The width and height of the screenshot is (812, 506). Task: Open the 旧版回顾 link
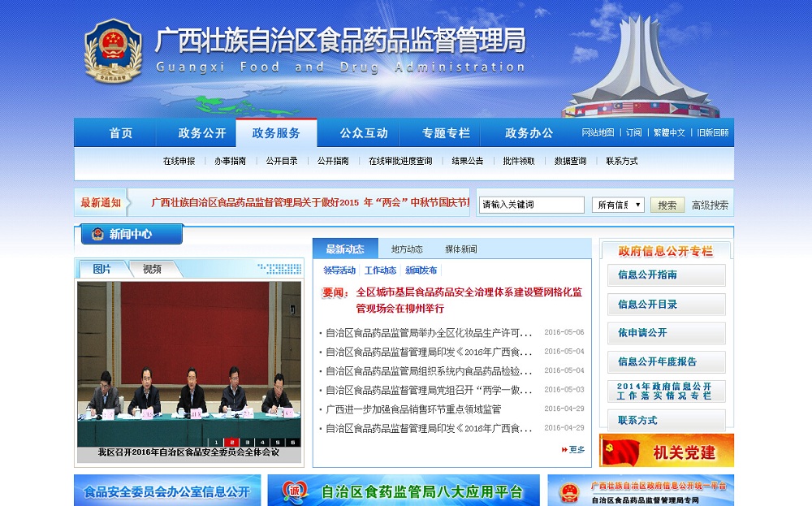(713, 132)
